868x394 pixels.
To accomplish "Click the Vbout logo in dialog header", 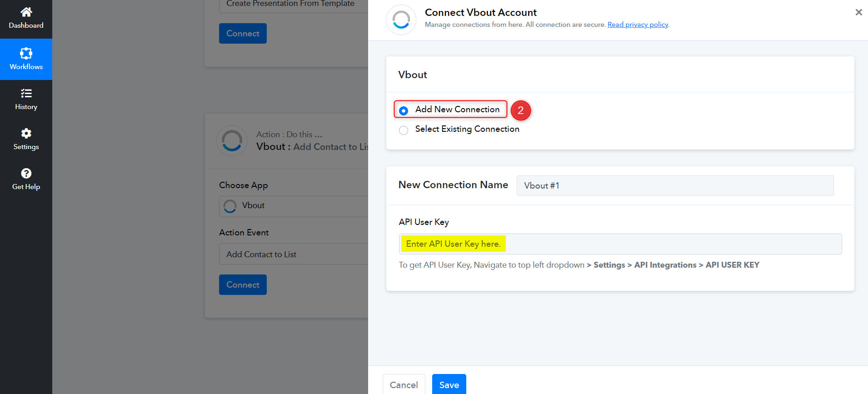I will (401, 20).
